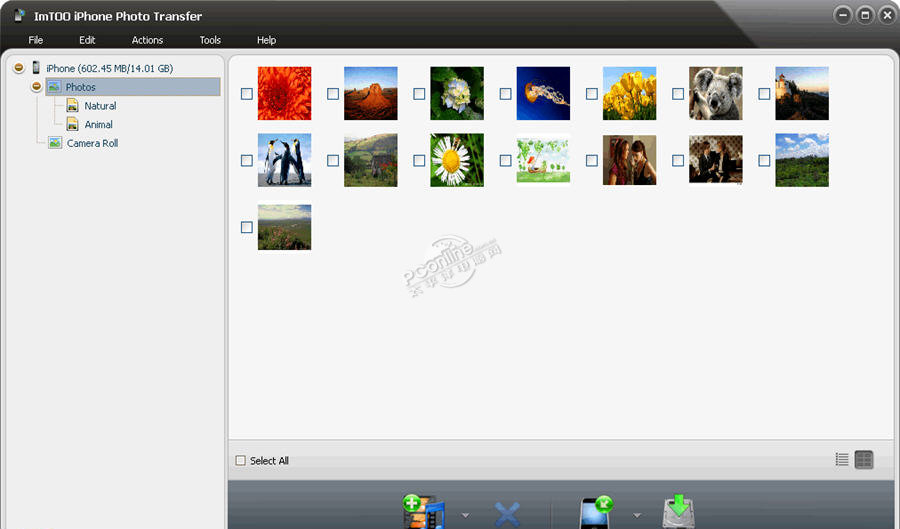Open the Edit menu
This screenshot has width=900, height=529.
point(87,40)
